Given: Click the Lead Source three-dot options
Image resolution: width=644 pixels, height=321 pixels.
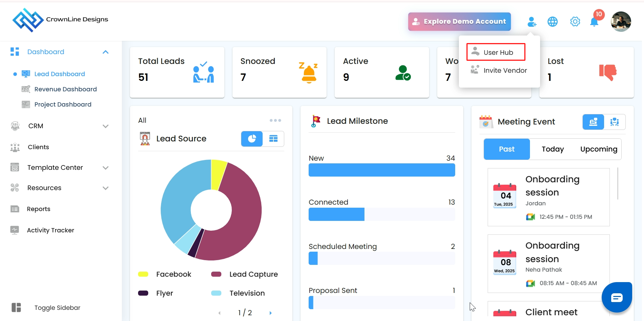Looking at the screenshot, I should (x=275, y=120).
